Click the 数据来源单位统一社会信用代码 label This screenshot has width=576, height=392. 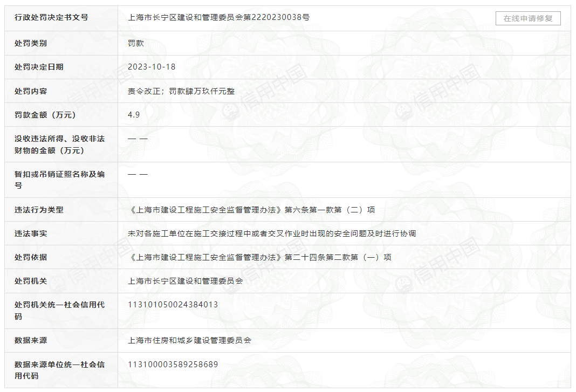click(59, 370)
